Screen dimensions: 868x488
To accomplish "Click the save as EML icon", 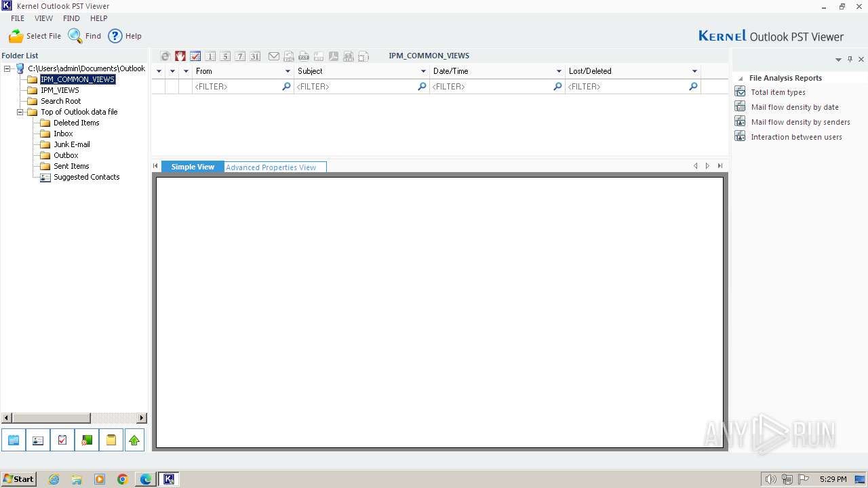I will [x=289, y=56].
